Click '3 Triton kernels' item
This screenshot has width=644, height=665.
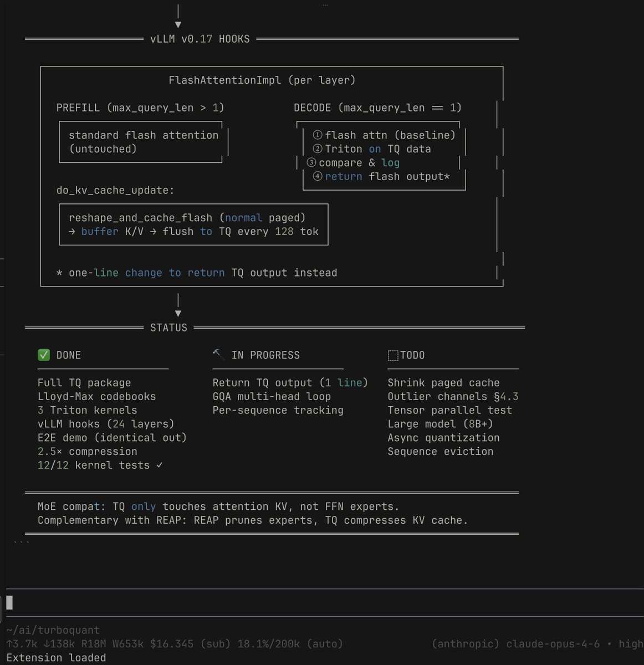(x=88, y=411)
